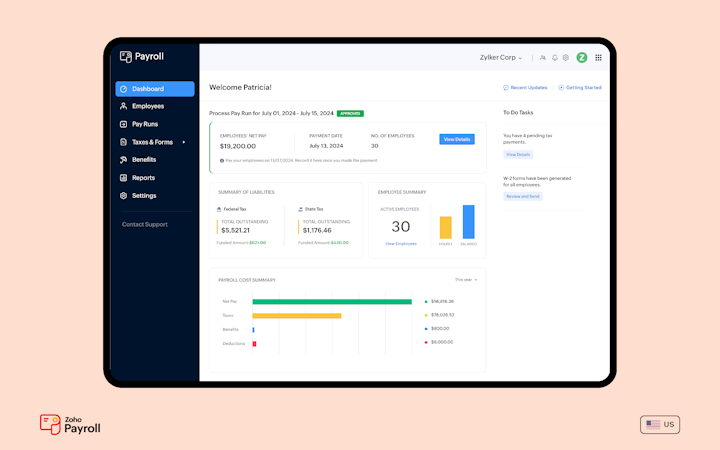Click the Payroll logo icon in sidebar
The image size is (720, 450).
[125, 56]
